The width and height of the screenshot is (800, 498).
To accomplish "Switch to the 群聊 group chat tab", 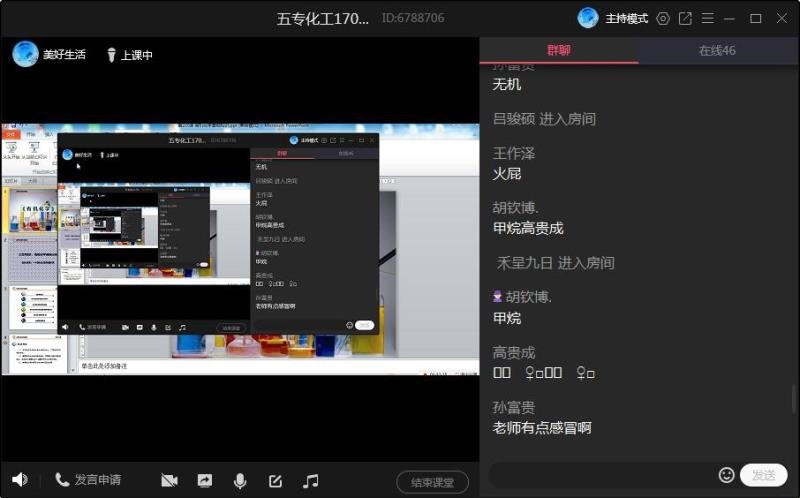I will [558, 51].
